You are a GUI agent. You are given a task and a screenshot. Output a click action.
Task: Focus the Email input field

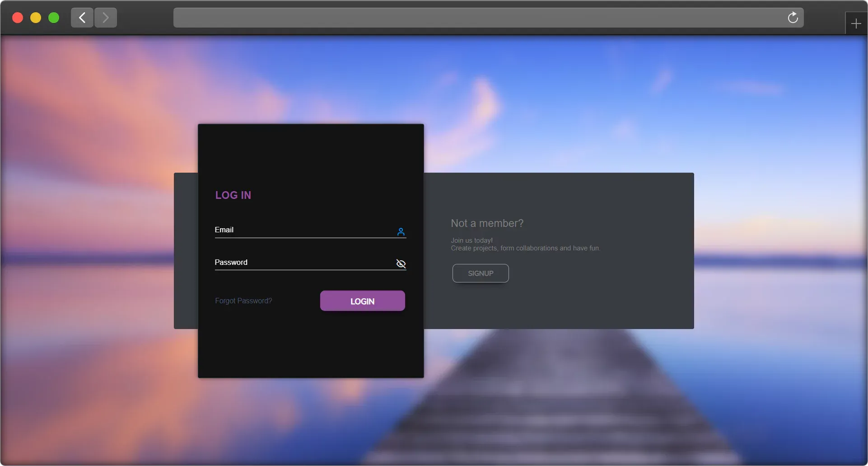tap(310, 231)
